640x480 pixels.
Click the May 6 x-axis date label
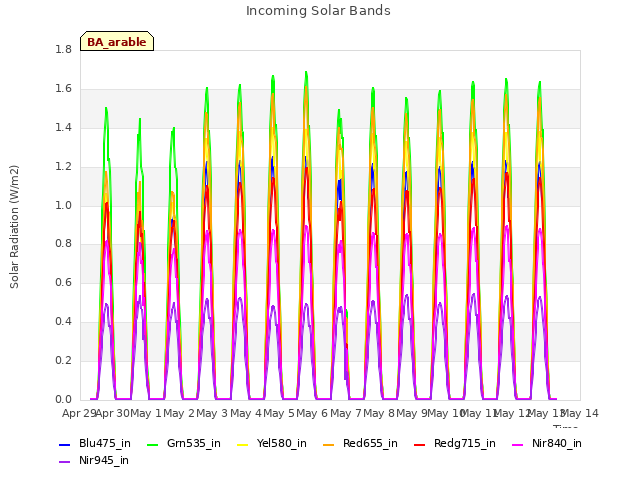click(312, 413)
